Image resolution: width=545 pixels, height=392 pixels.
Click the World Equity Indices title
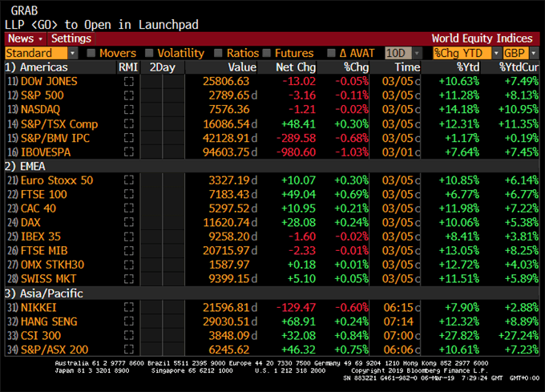point(482,38)
